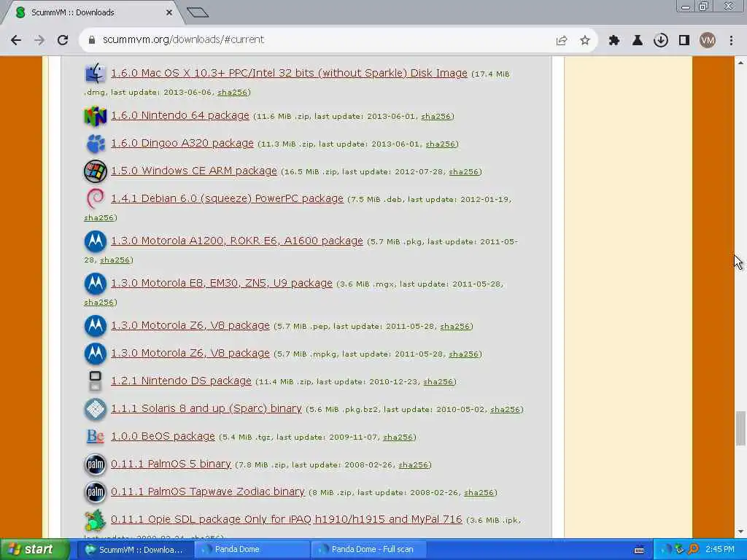
Task: Close the ScummVM :: Downloads tab
Action: [169, 13]
